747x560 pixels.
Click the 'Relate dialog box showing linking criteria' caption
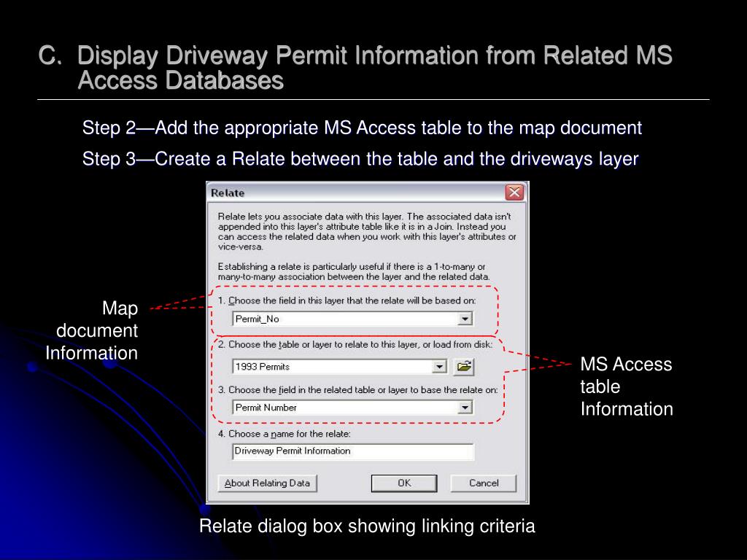tap(367, 526)
